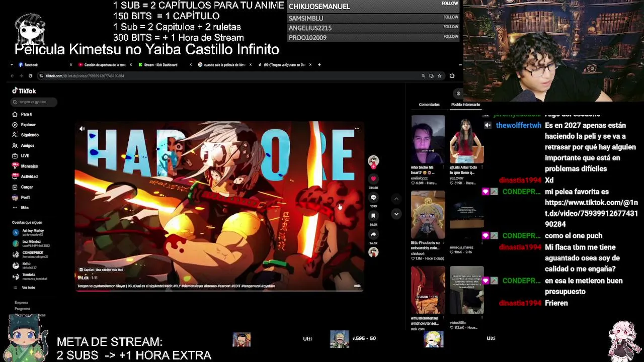
Task: Switch to Canción de apertura browser tab
Action: (x=104, y=65)
